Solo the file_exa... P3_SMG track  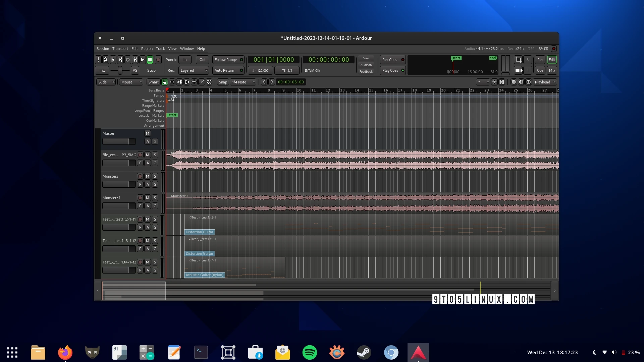(155, 154)
